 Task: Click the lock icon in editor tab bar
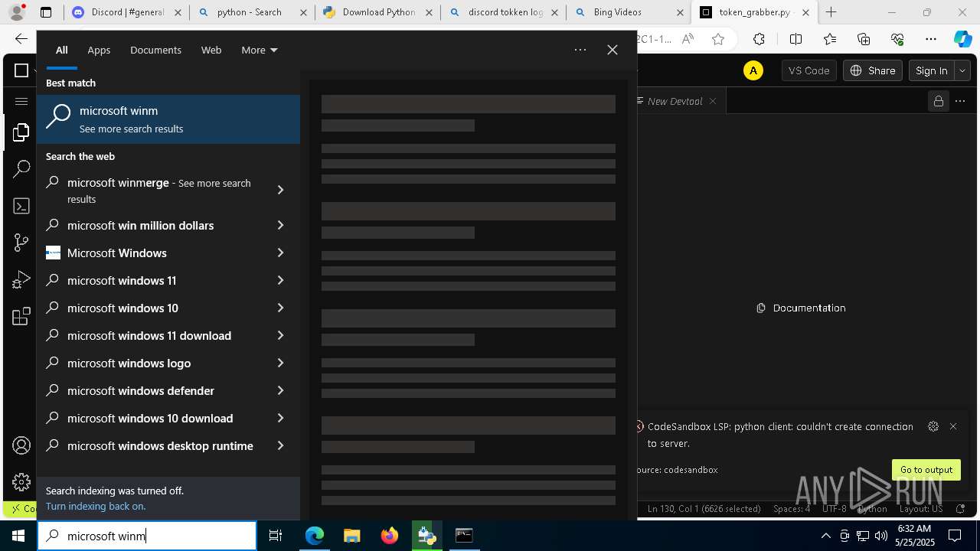coord(938,101)
